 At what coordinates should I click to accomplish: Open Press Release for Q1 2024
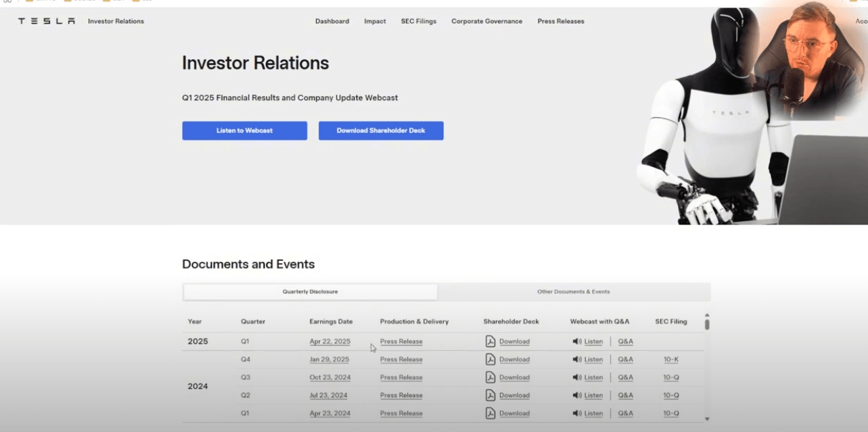tap(401, 413)
